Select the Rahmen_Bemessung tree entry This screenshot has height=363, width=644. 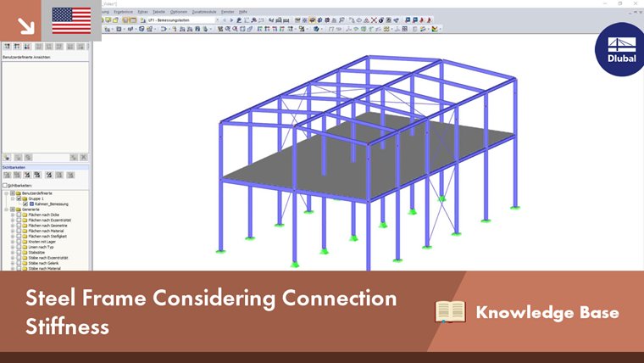click(52, 204)
